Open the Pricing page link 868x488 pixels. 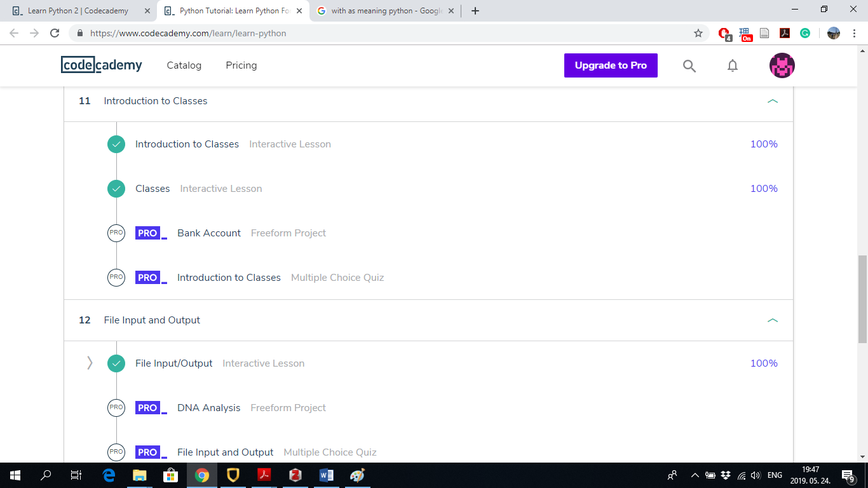pyautogui.click(x=241, y=65)
